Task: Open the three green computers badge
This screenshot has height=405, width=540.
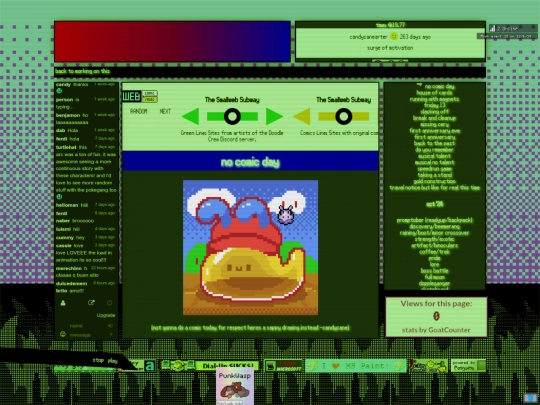Action: coord(178,365)
